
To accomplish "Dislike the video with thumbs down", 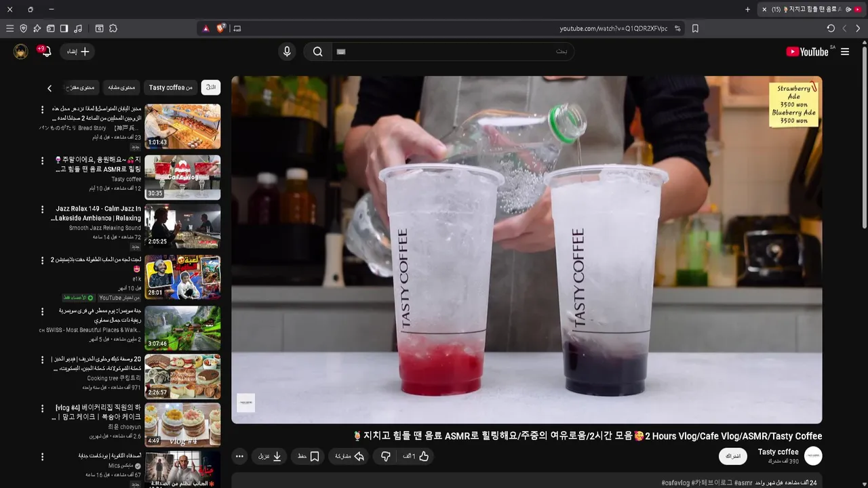I will 385,457.
